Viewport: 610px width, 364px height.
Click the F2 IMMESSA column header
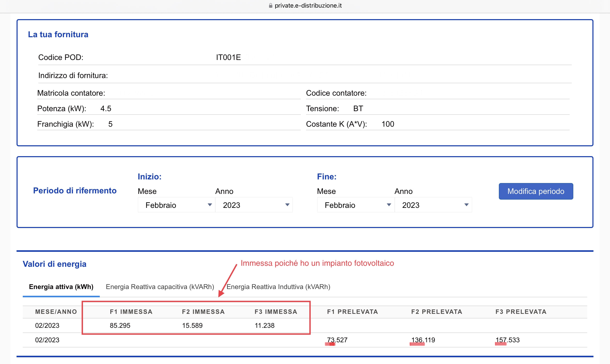tap(203, 312)
